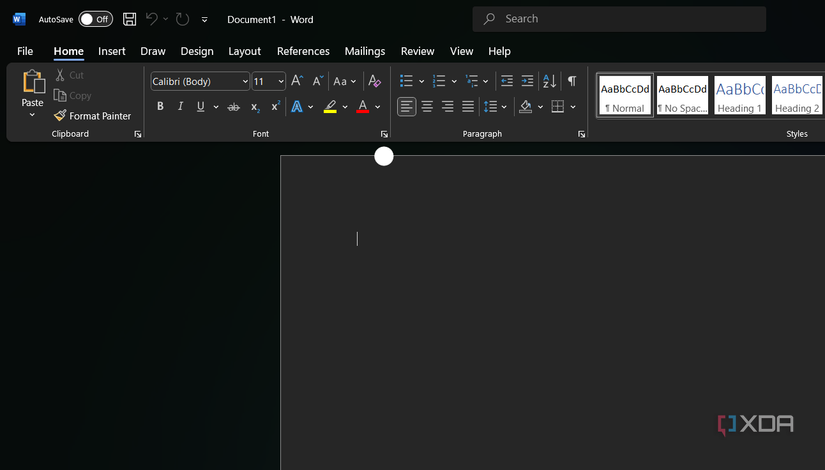Viewport: 825px width, 470px height.
Task: Click the Word application logo icon
Action: pos(19,19)
